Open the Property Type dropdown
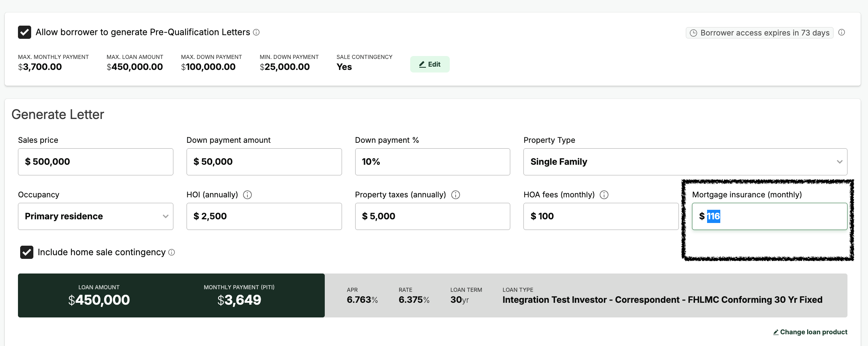This screenshot has width=868, height=346. 685,162
